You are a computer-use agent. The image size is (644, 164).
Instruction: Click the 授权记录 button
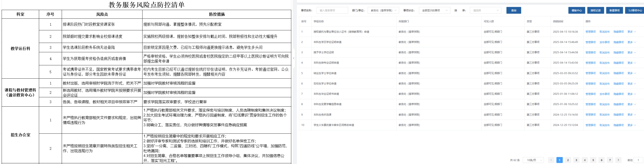click(x=596, y=10)
